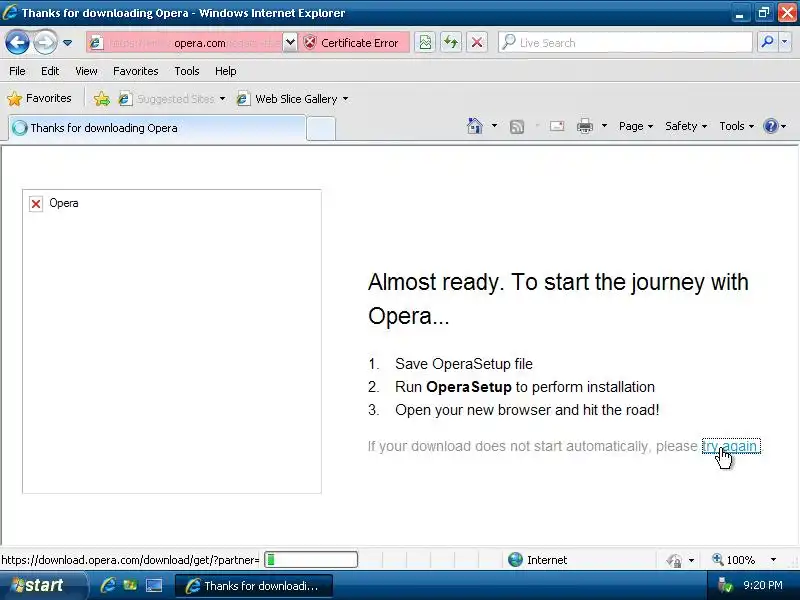This screenshot has width=800, height=600.
Task: Expand the zoom level dropdown arrow
Action: click(x=773, y=560)
